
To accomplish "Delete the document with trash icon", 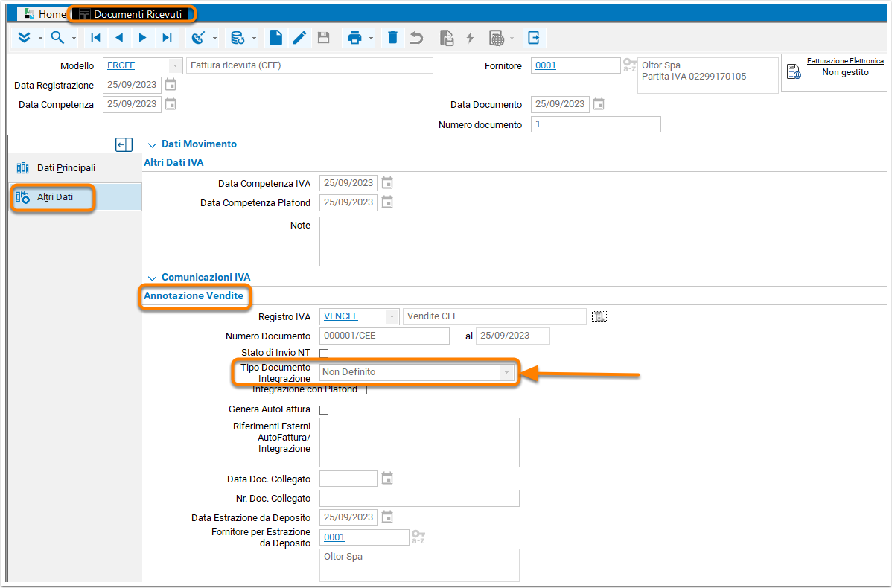I will coord(392,38).
